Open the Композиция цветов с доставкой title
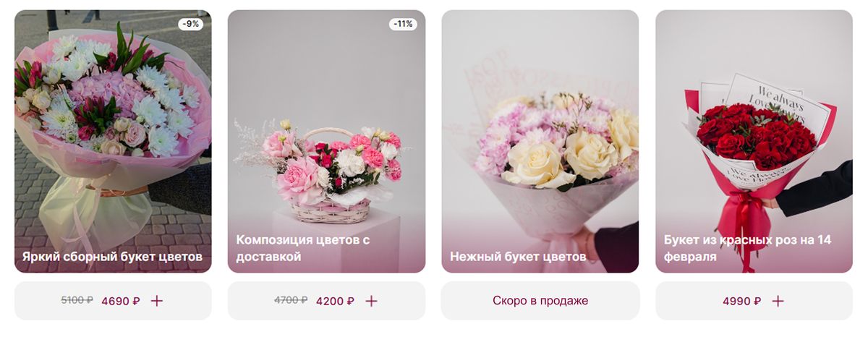The height and width of the screenshot is (337, 868). [303, 248]
